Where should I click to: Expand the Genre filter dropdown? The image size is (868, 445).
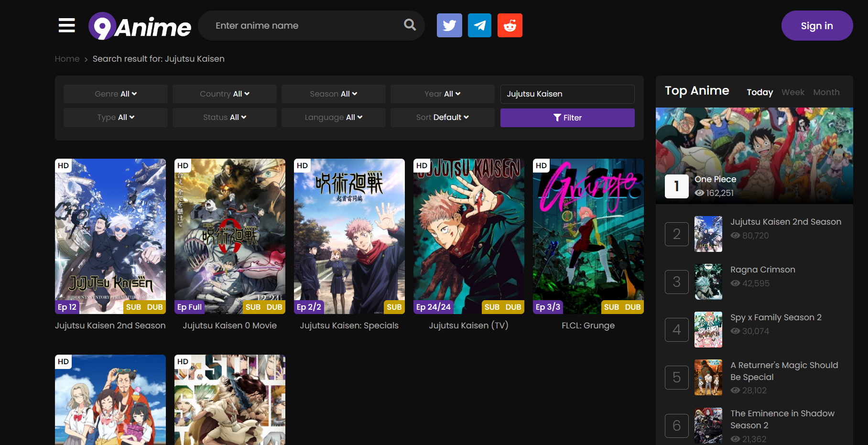click(x=116, y=94)
